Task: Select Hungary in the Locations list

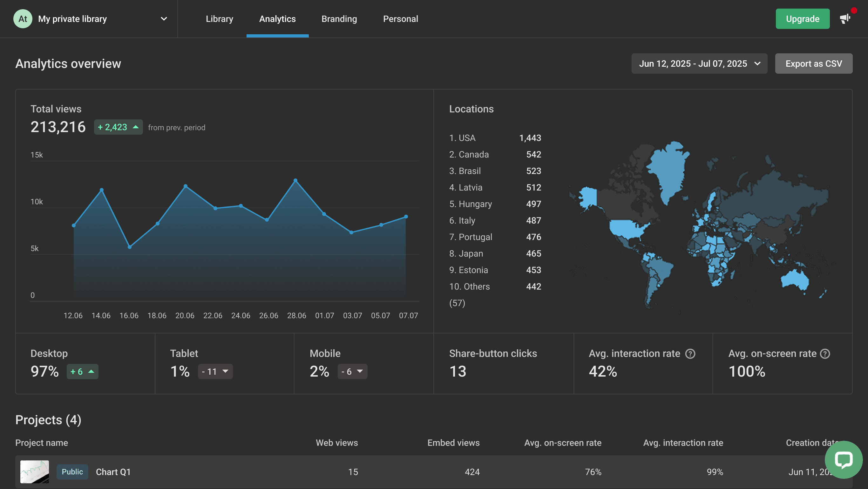Action: [495, 204]
